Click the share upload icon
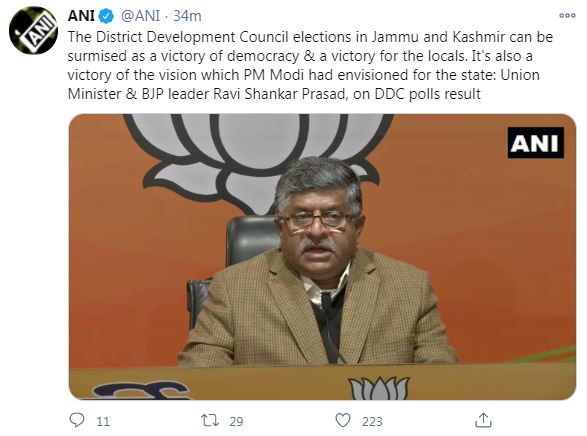 [483, 420]
